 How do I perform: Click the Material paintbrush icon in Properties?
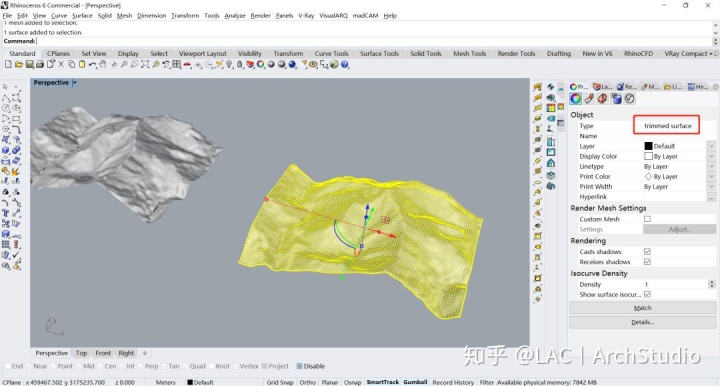pos(589,99)
